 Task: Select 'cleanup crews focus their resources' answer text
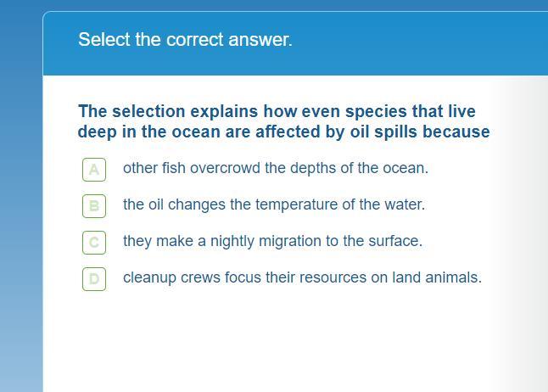(302, 277)
